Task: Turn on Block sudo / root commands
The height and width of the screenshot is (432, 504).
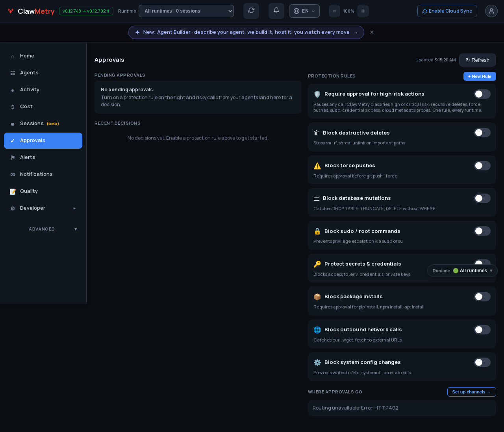Action: [482, 231]
